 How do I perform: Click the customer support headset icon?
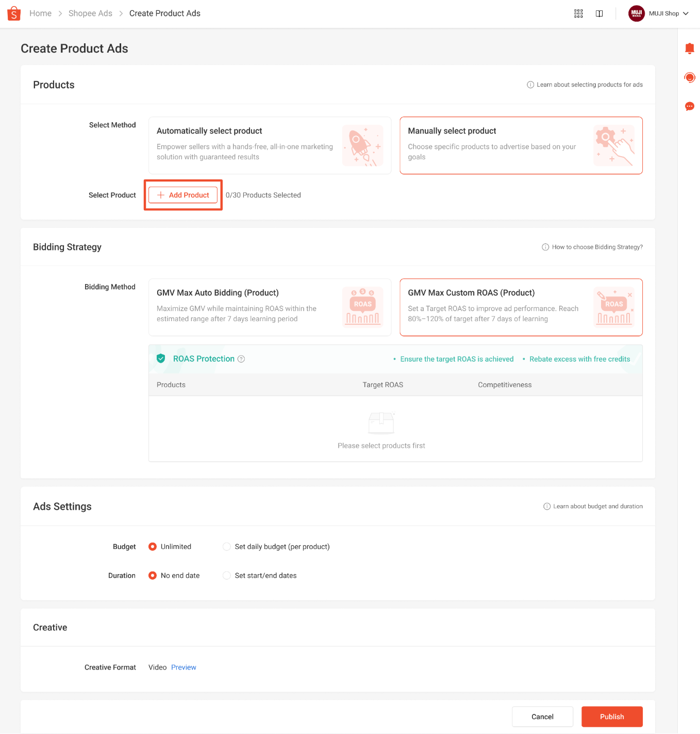(x=689, y=78)
